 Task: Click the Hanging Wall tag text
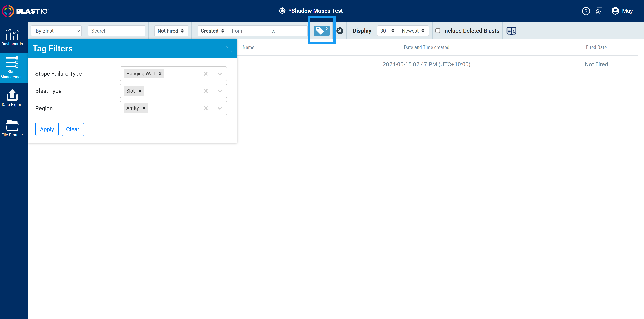[x=141, y=74]
